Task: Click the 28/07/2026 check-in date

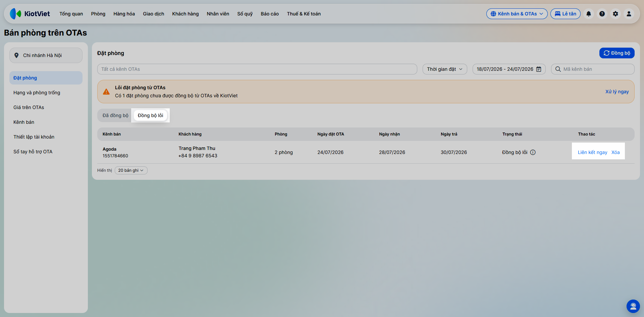Action: 392,152
